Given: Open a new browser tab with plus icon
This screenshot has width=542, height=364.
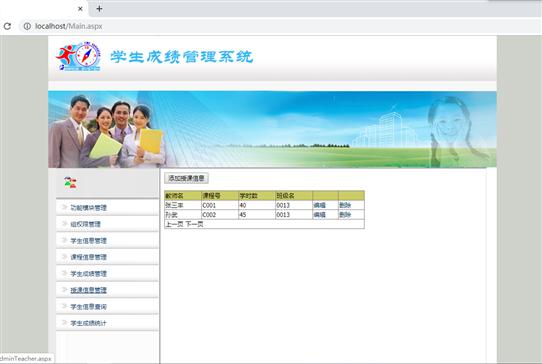Looking at the screenshot, I should coord(99,9).
